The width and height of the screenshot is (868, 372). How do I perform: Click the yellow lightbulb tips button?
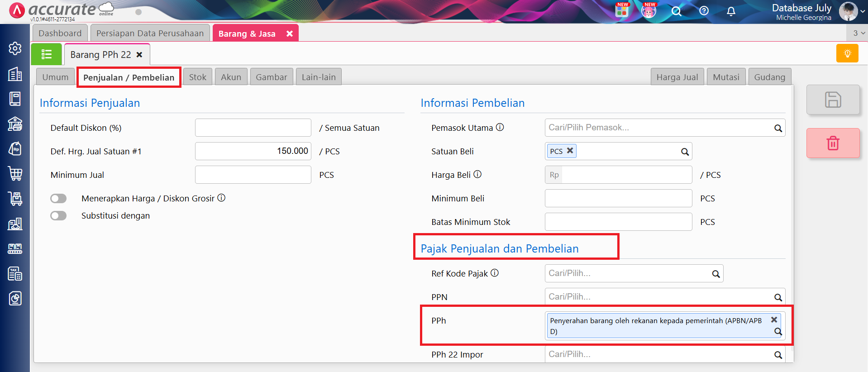click(847, 53)
